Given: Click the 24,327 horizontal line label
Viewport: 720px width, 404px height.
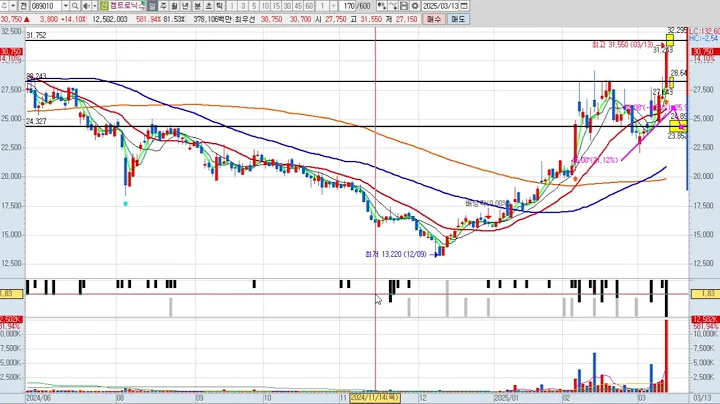Looking at the screenshot, I should click(x=36, y=122).
